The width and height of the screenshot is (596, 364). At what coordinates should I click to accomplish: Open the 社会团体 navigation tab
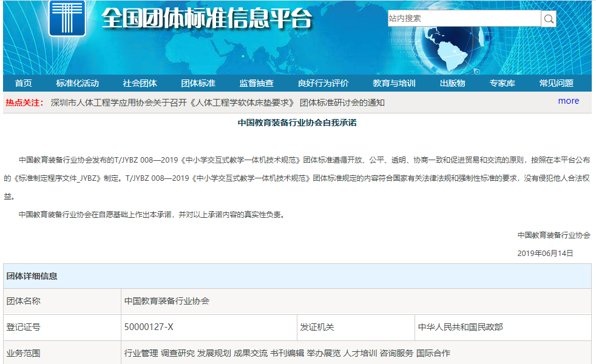[x=140, y=83]
